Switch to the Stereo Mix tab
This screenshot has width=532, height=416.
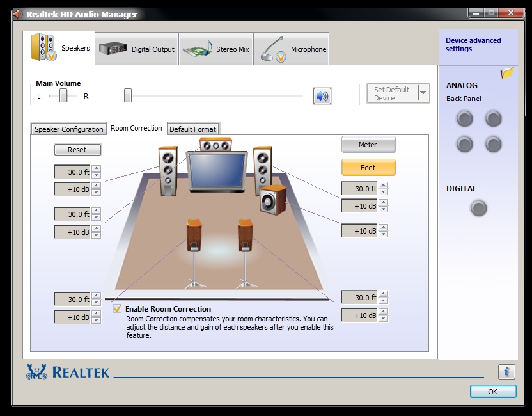pyautogui.click(x=215, y=49)
